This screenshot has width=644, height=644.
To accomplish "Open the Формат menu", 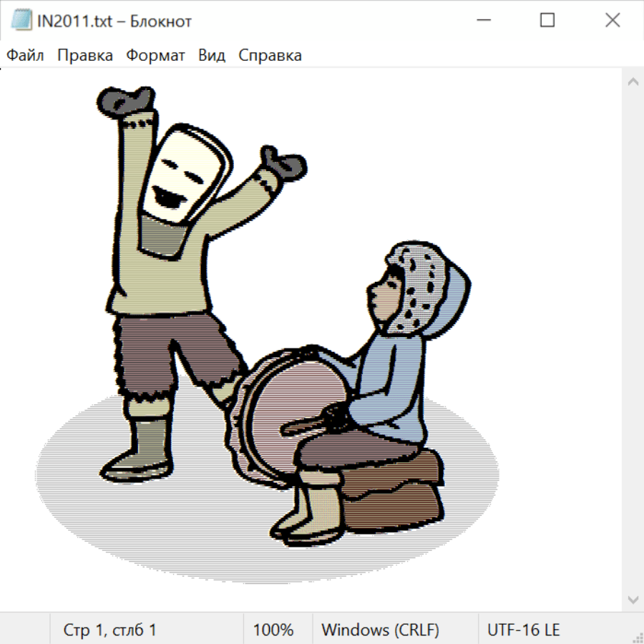I will click(155, 55).
